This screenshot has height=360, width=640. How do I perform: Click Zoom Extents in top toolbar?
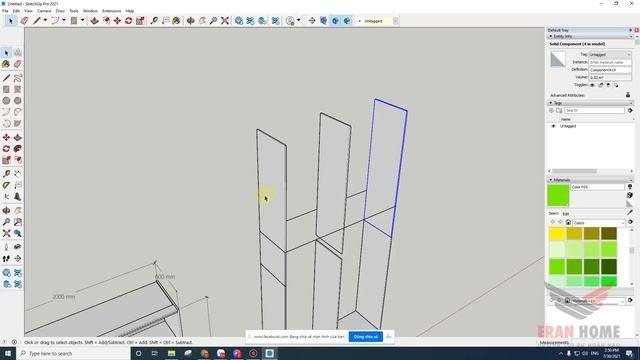(224, 20)
